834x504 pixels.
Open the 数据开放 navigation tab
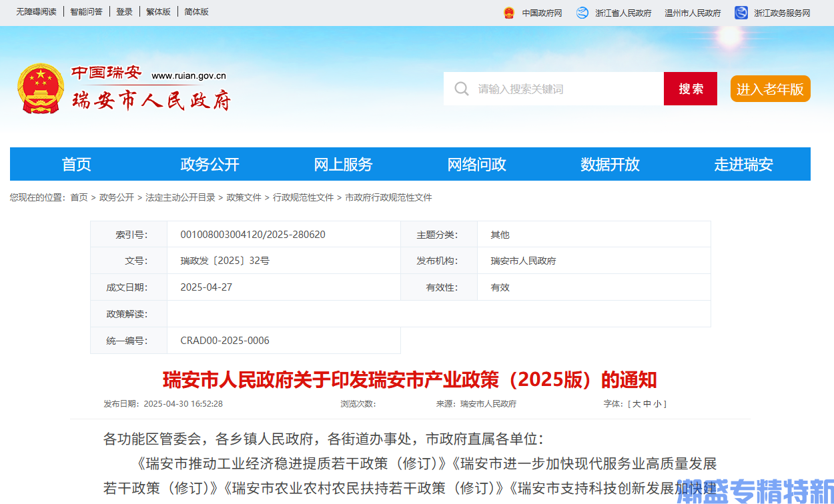610,164
